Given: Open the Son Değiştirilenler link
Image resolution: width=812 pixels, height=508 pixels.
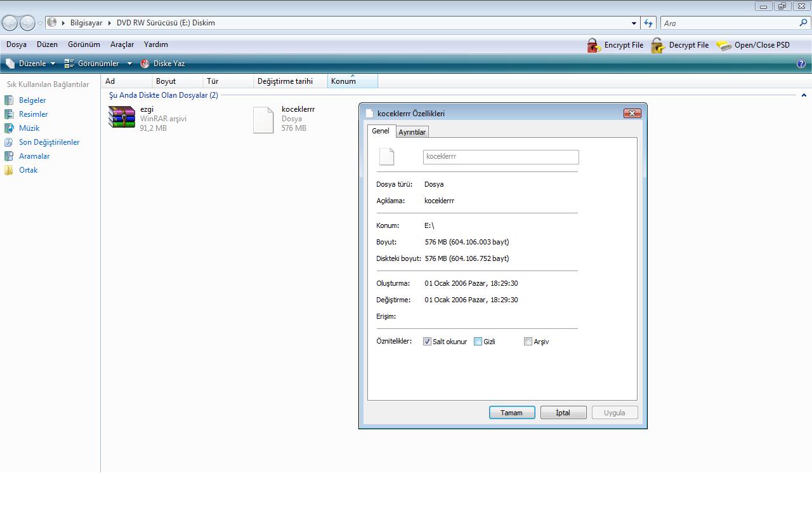Looking at the screenshot, I should tap(49, 142).
